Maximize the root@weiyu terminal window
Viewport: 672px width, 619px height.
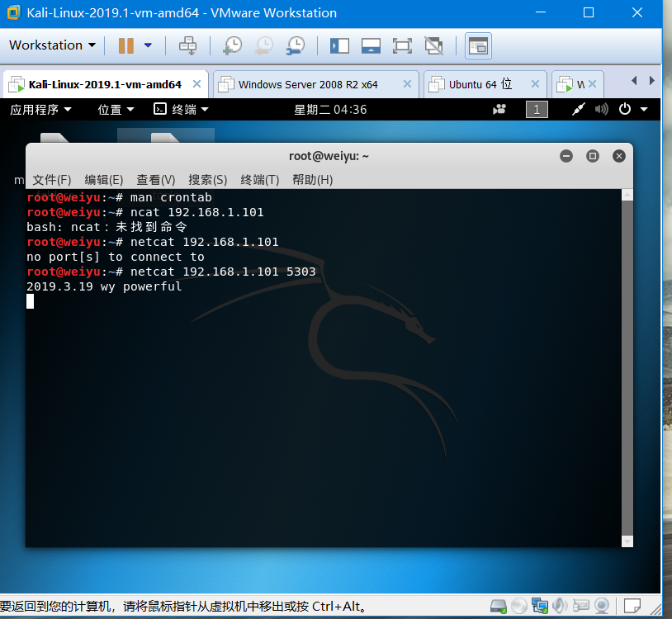click(x=593, y=156)
